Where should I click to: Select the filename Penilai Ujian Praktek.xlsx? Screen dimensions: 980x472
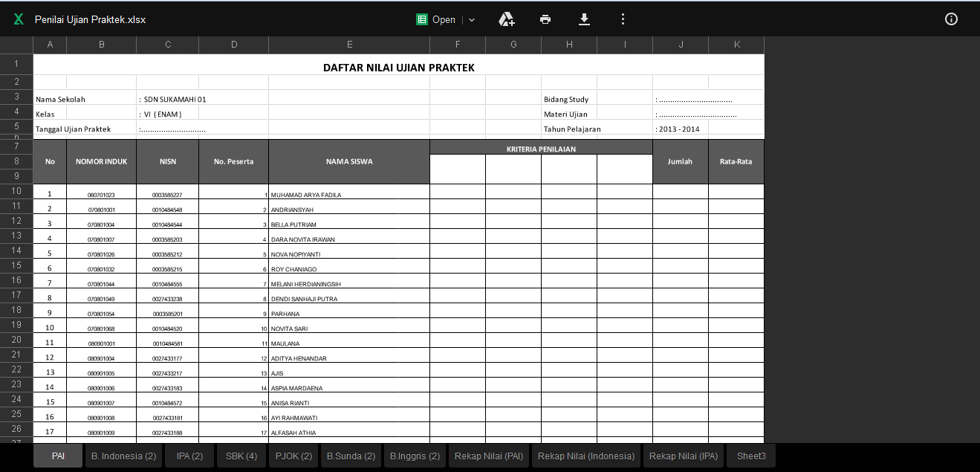tap(89, 19)
